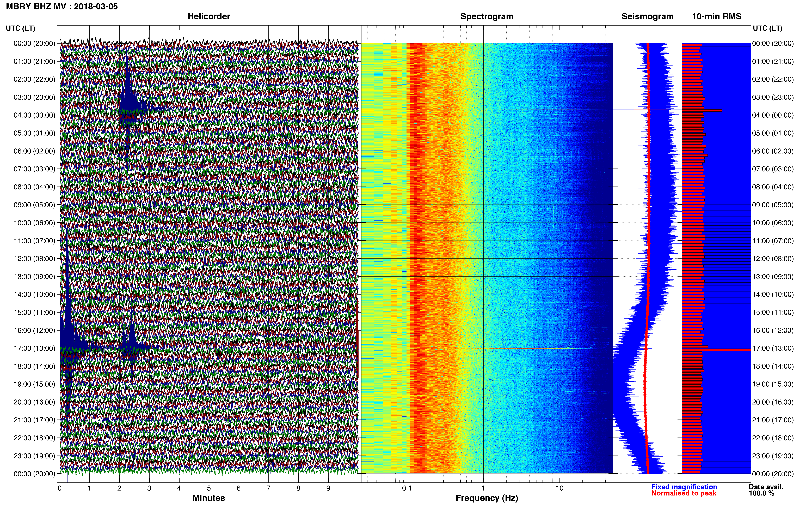Click the right UTC (LT) axis header
Viewport: 812px width, 508px height.
767,28
